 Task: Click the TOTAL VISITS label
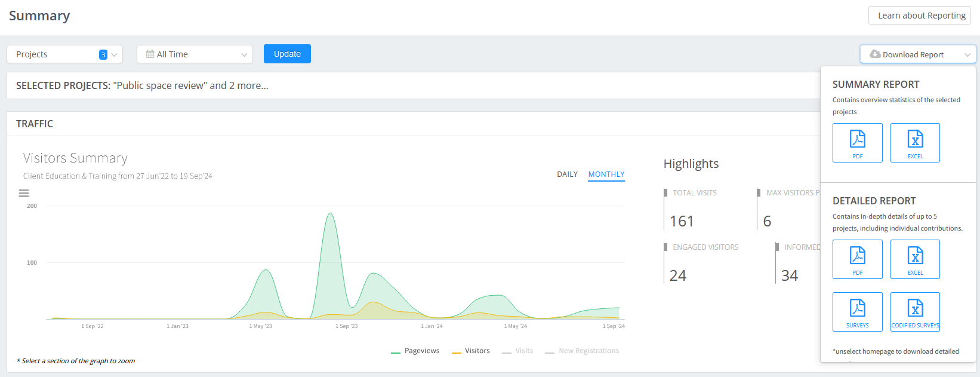(x=695, y=193)
